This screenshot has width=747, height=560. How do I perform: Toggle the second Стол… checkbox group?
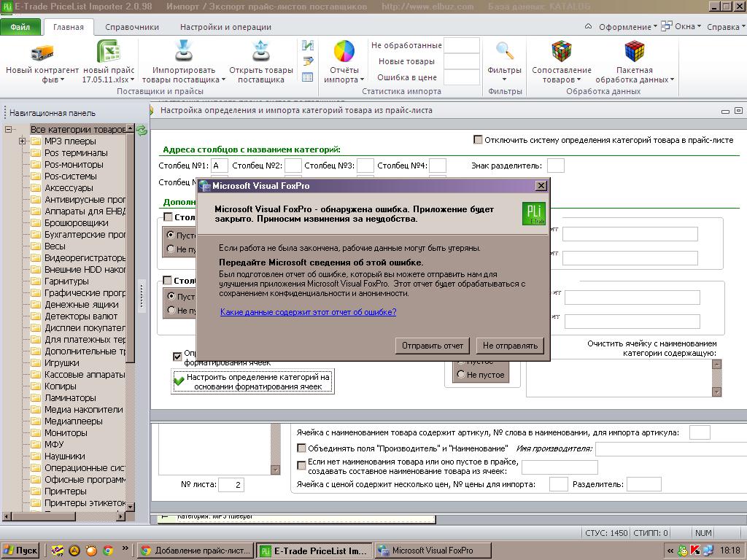[x=168, y=280]
